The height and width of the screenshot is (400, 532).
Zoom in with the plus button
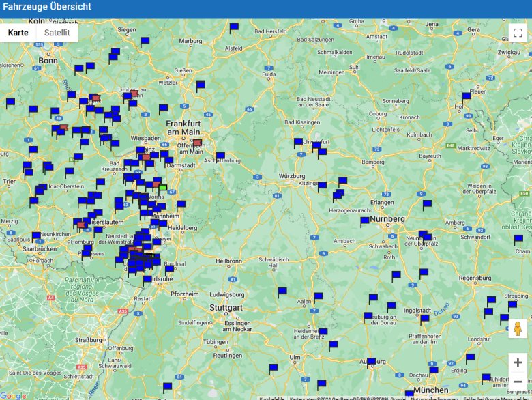click(518, 362)
